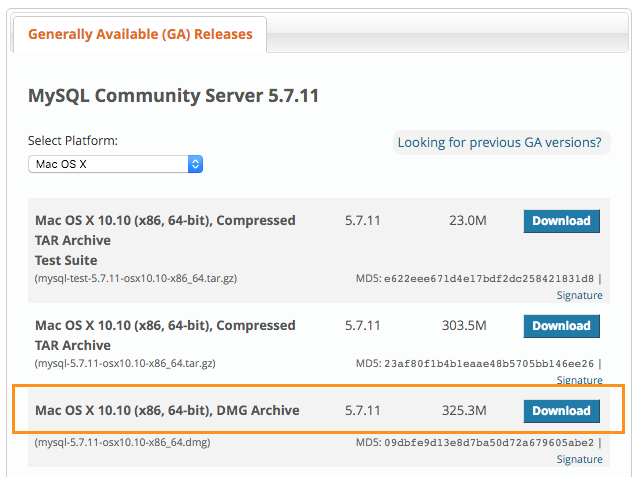The width and height of the screenshot is (644, 477).
Task: Follow the Looking for previous GA versions link
Action: [x=499, y=143]
